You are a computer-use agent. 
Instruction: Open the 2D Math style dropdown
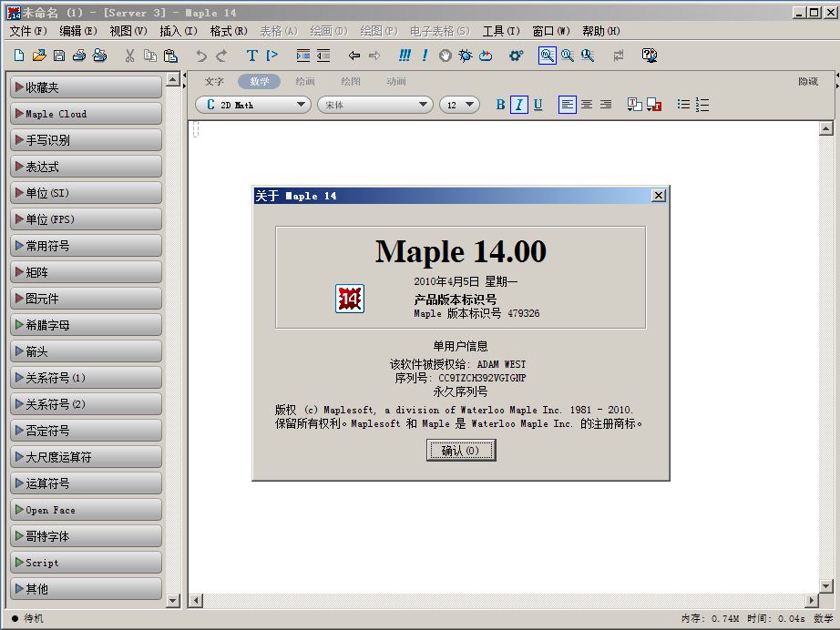click(253, 105)
